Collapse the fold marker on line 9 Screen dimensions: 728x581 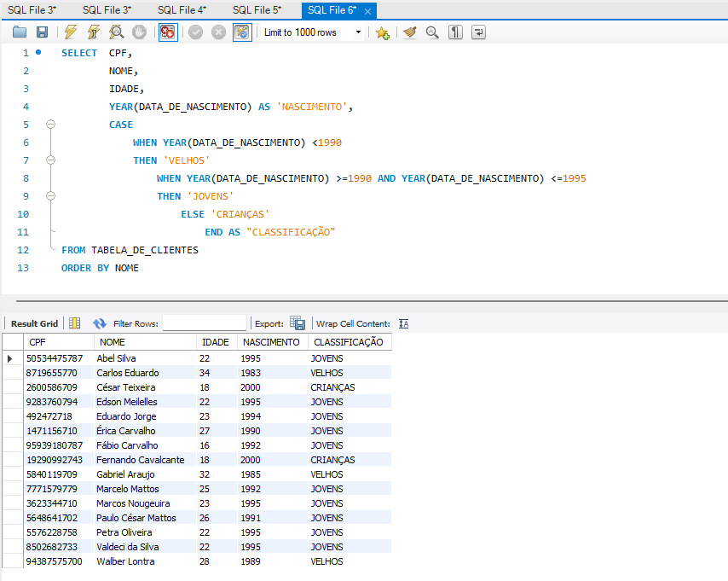(x=50, y=195)
